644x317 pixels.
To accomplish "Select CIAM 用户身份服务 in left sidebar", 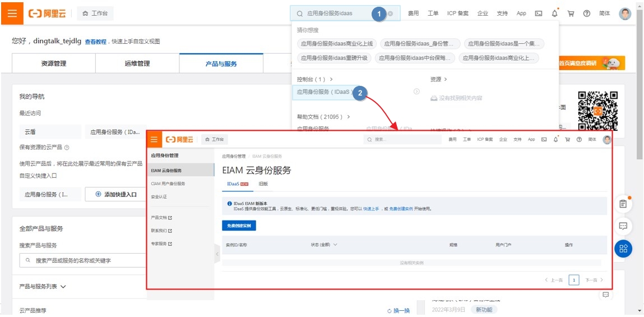I will coord(168,183).
